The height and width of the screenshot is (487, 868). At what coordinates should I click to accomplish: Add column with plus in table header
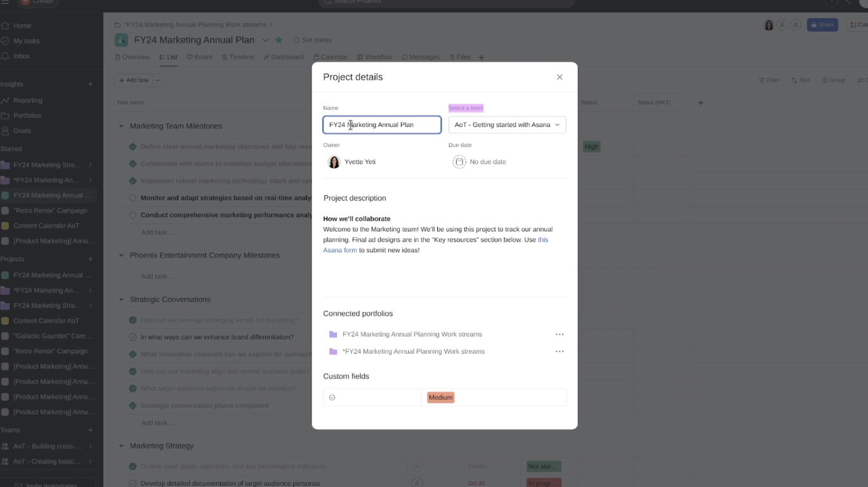click(x=700, y=103)
